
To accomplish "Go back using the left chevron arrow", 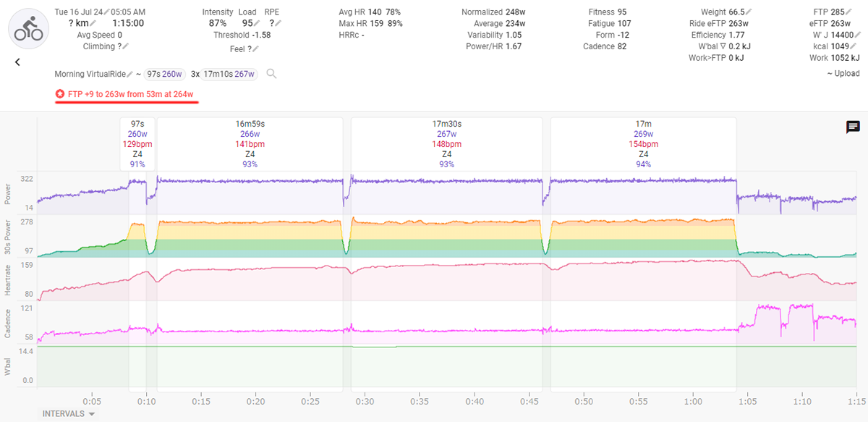I will pyautogui.click(x=17, y=62).
